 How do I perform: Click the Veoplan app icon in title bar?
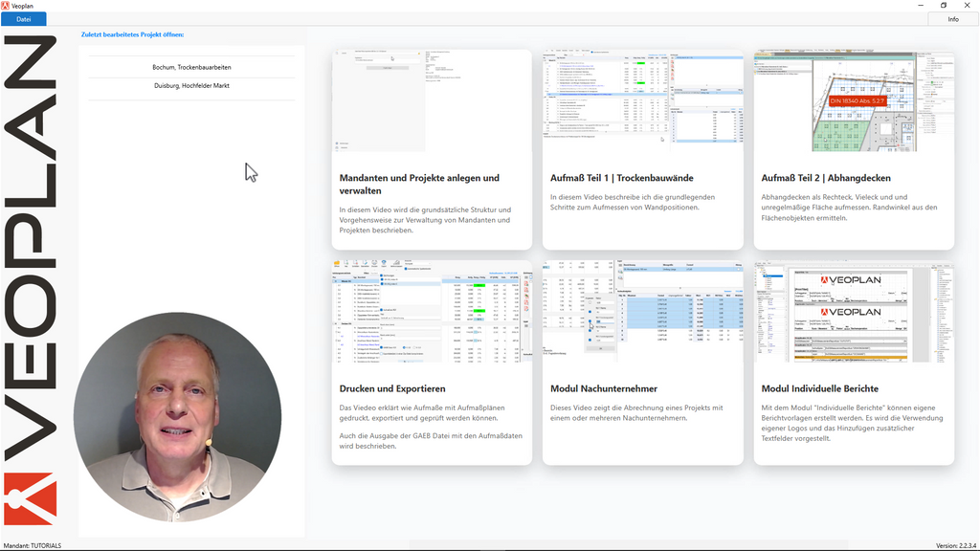pyautogui.click(x=6, y=5)
